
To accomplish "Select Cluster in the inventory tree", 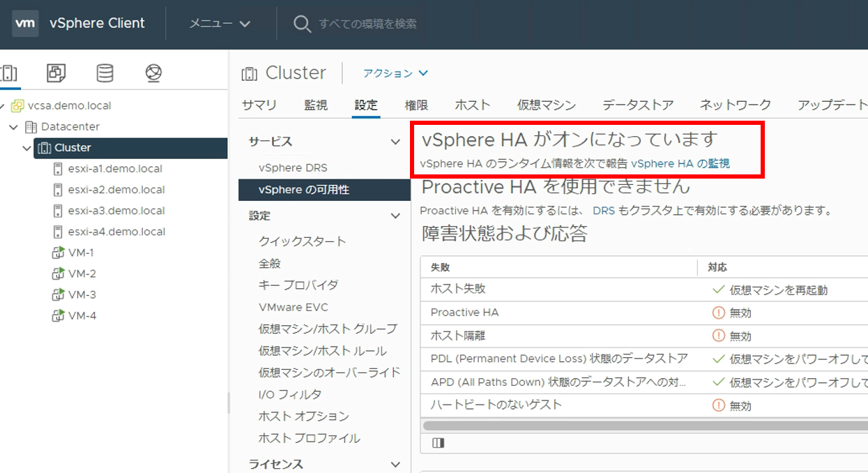I will tap(130, 148).
